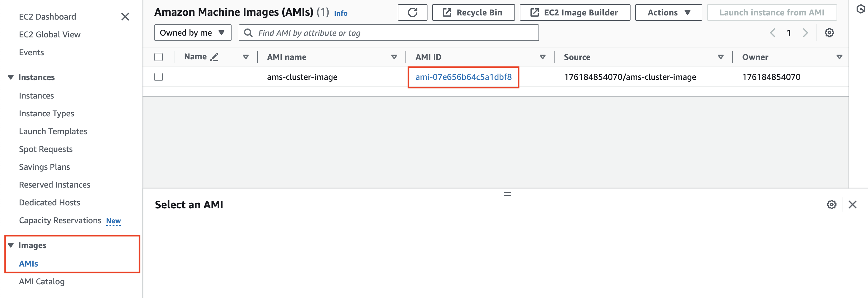Image resolution: width=868 pixels, height=298 pixels.
Task: Click the Name column edit pencil icon
Action: point(214,57)
